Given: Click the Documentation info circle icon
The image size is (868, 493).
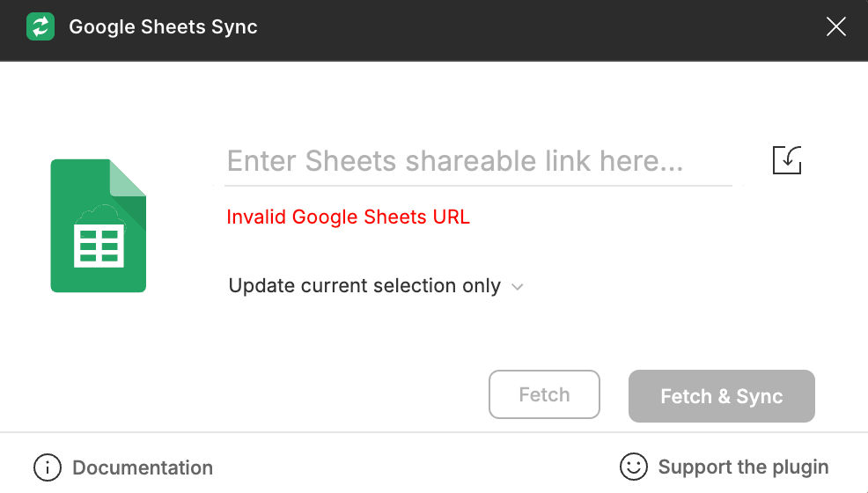Looking at the screenshot, I should pyautogui.click(x=47, y=467).
